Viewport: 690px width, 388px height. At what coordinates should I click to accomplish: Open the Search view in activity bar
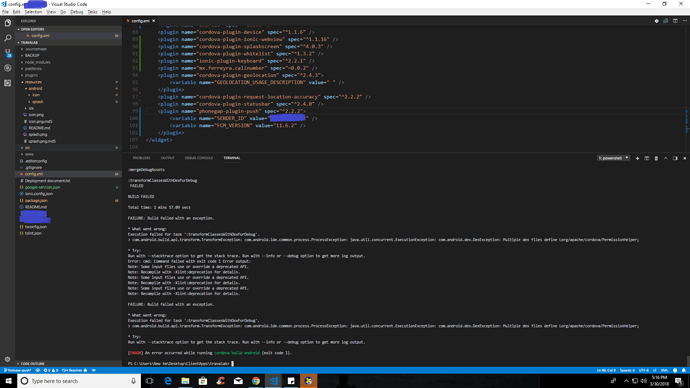tap(7, 38)
